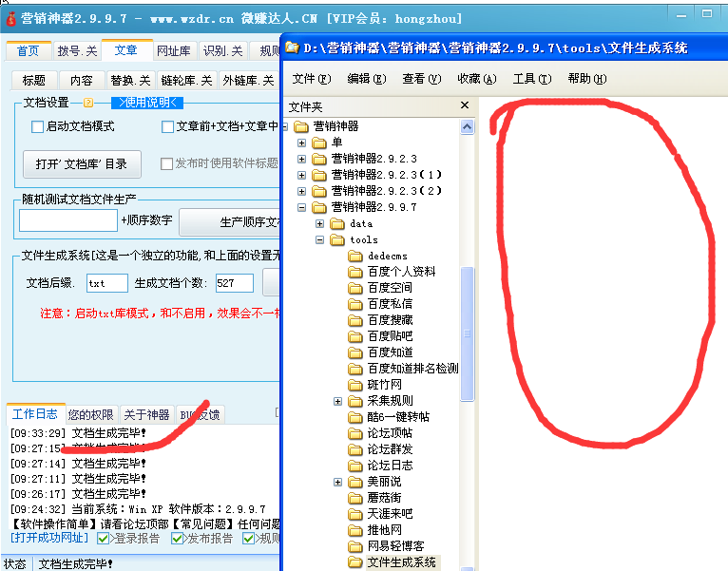Screen dimensions: 728x571
Task: Switch to the 网址库 tab
Action: pos(173,50)
